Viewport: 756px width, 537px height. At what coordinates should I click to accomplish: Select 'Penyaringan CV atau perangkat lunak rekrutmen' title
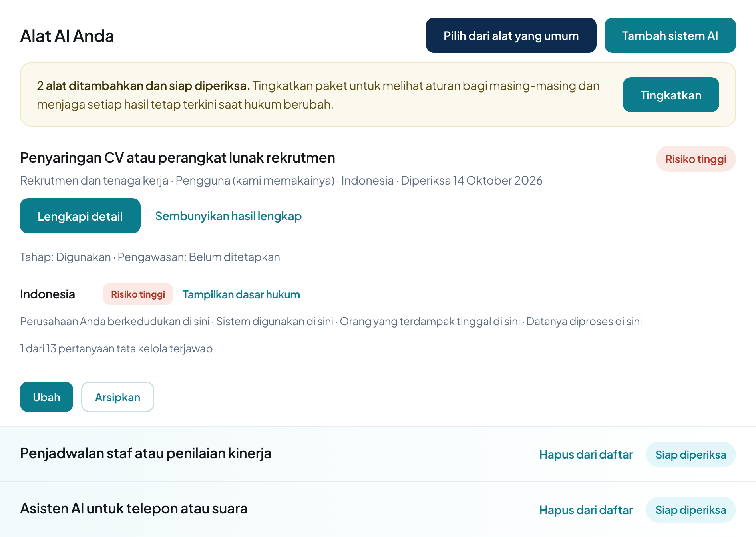point(177,158)
